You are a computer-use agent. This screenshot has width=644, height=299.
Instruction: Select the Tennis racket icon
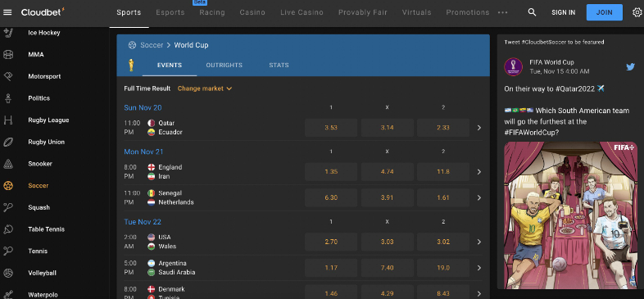click(8, 251)
